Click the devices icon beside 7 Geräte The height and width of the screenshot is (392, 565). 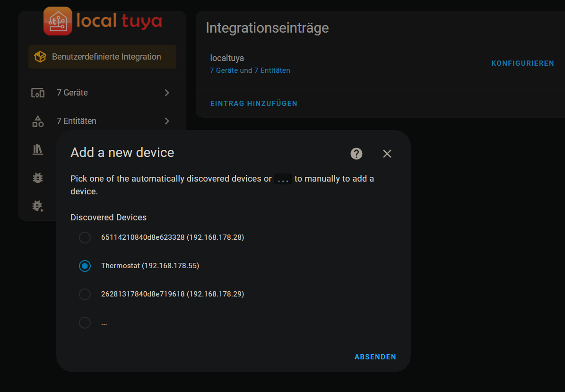point(38,93)
